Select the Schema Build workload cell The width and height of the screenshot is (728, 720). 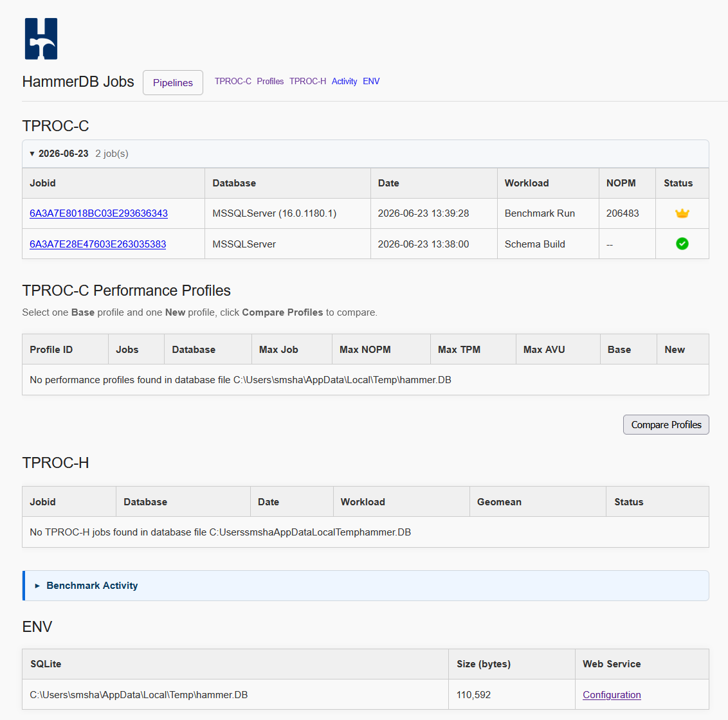[x=549, y=244]
